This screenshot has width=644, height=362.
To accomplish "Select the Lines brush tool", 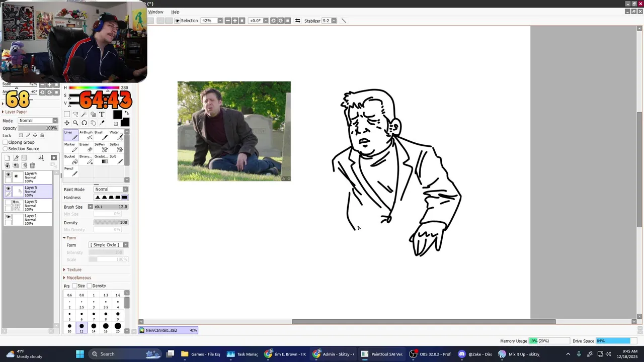I will click(x=71, y=135).
